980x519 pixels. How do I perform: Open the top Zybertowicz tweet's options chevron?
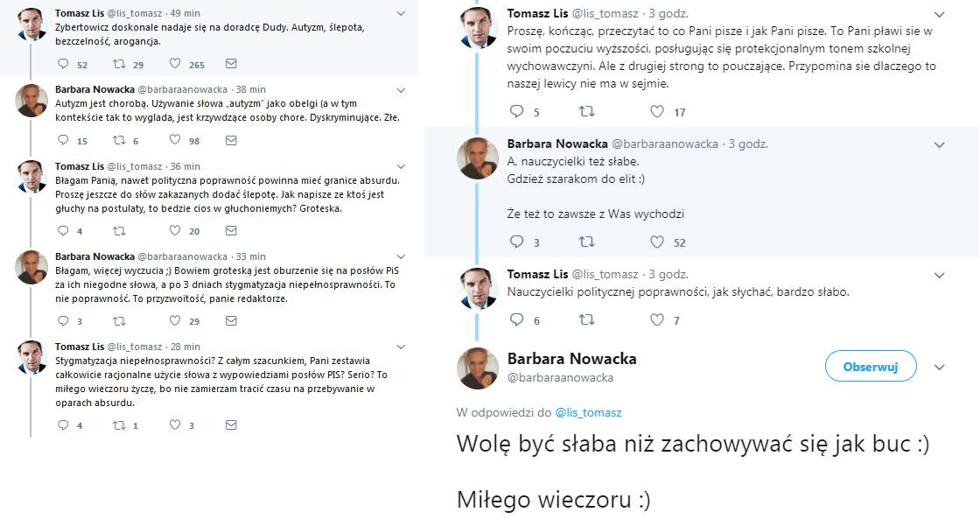click(x=401, y=14)
